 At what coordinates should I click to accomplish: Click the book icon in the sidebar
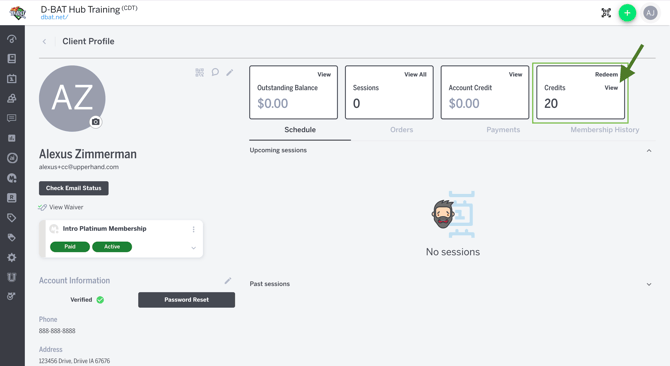tap(12, 59)
